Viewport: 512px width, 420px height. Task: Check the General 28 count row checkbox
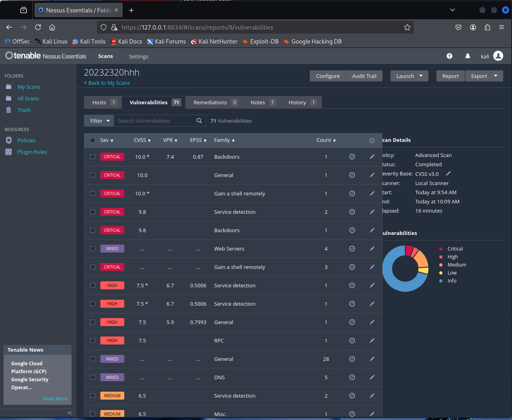pos(93,359)
